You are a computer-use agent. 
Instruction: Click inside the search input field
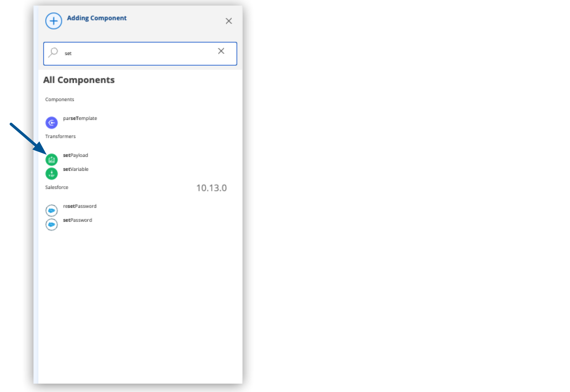point(140,53)
